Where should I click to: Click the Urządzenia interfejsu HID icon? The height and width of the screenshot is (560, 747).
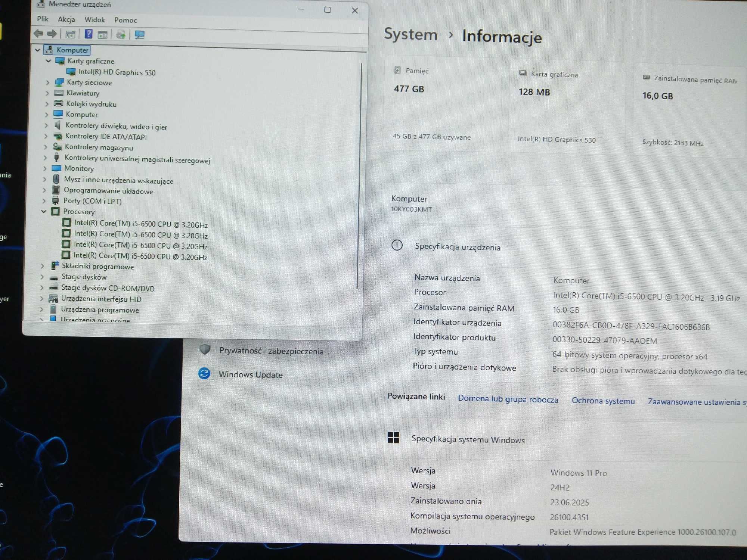coord(53,298)
